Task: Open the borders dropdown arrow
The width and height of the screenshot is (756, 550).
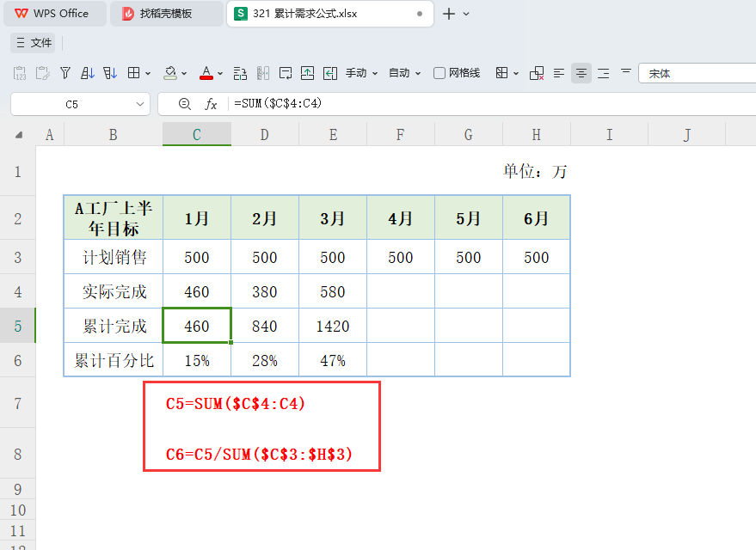Action: [x=148, y=74]
